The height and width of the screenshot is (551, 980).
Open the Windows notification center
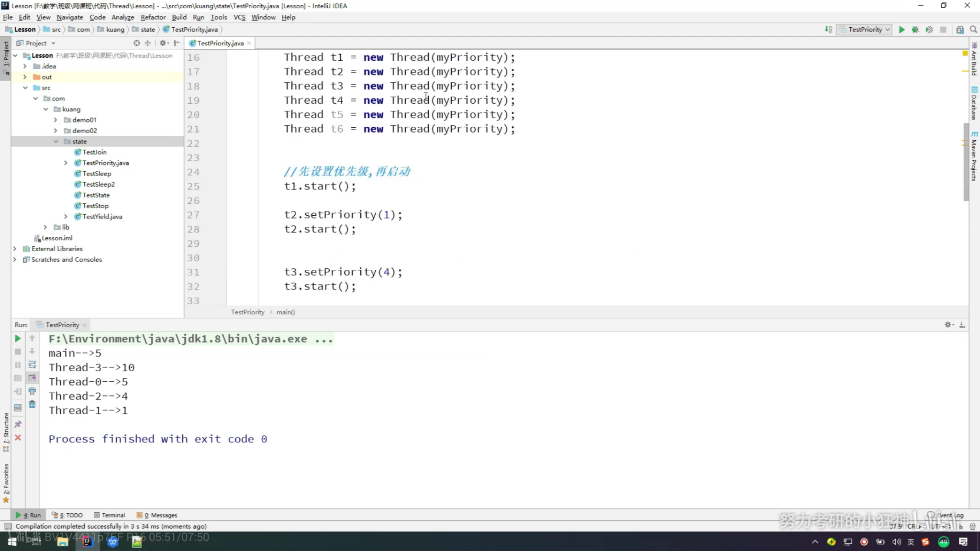(x=963, y=541)
